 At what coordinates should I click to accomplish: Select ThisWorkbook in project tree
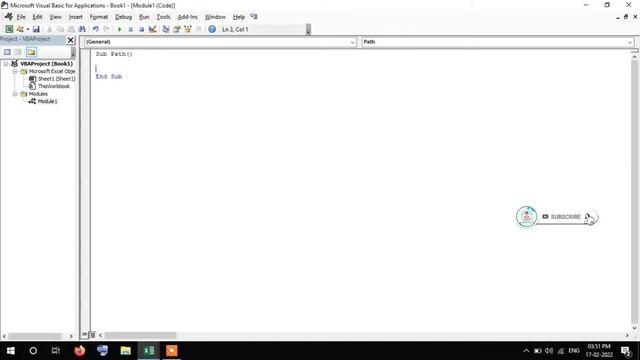(53, 86)
